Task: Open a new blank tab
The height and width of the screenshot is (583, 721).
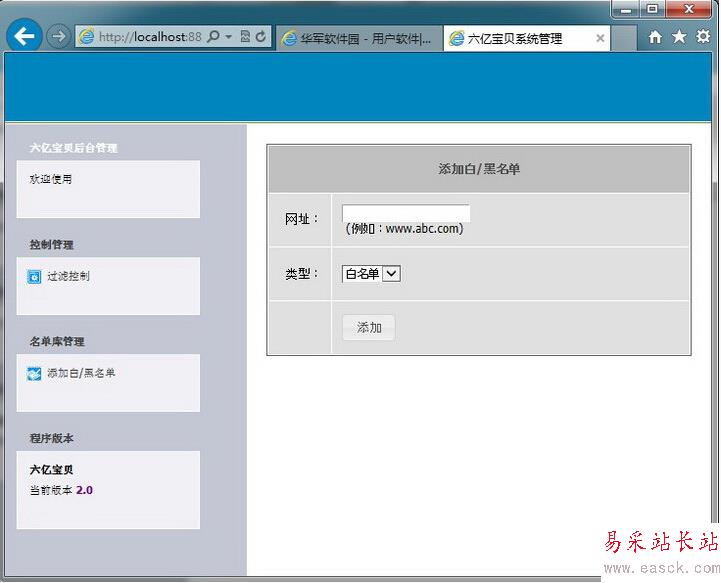Action: [x=624, y=38]
